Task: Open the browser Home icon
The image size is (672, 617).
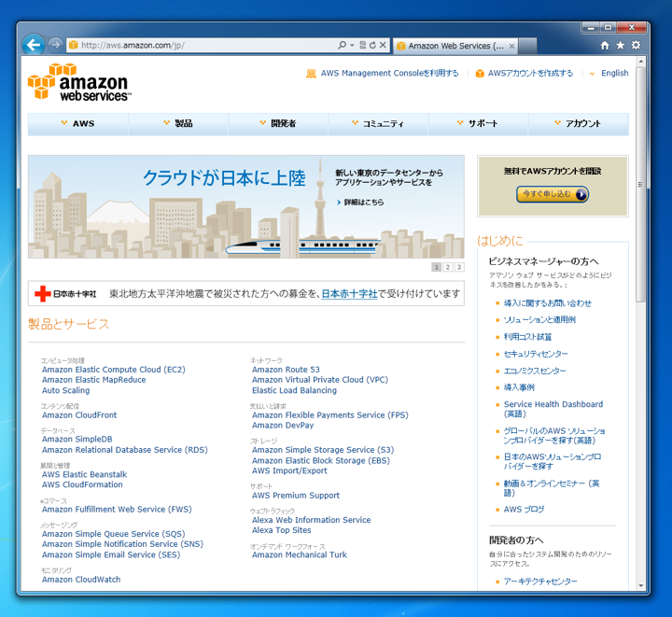Action: [605, 45]
